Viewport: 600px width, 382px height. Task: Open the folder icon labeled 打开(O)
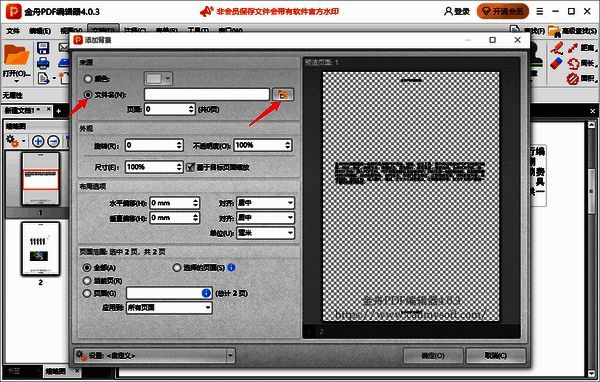coord(16,55)
